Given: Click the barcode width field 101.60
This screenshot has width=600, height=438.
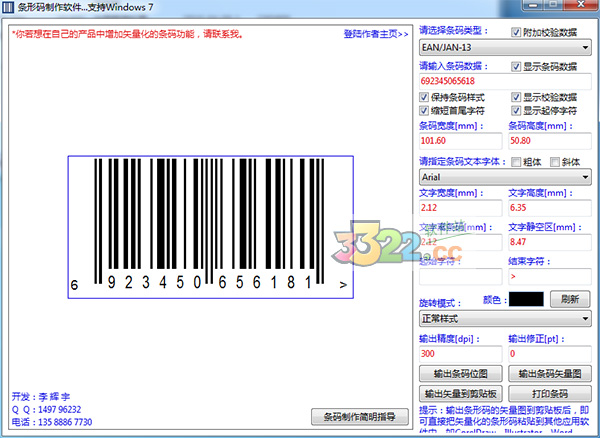Looking at the screenshot, I should coord(461,141).
